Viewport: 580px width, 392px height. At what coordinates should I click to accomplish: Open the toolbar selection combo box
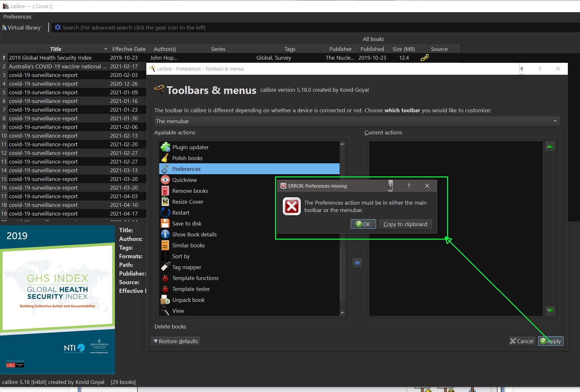coord(357,121)
